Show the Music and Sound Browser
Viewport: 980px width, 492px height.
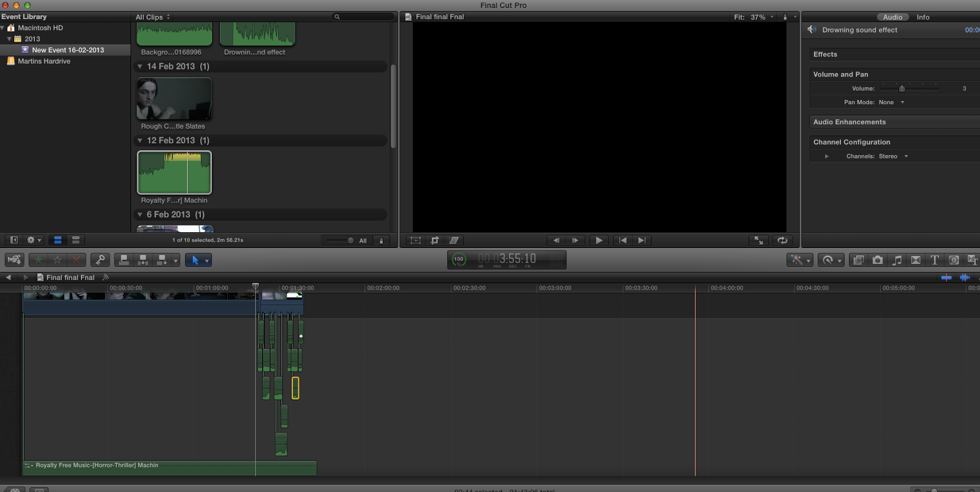897,260
